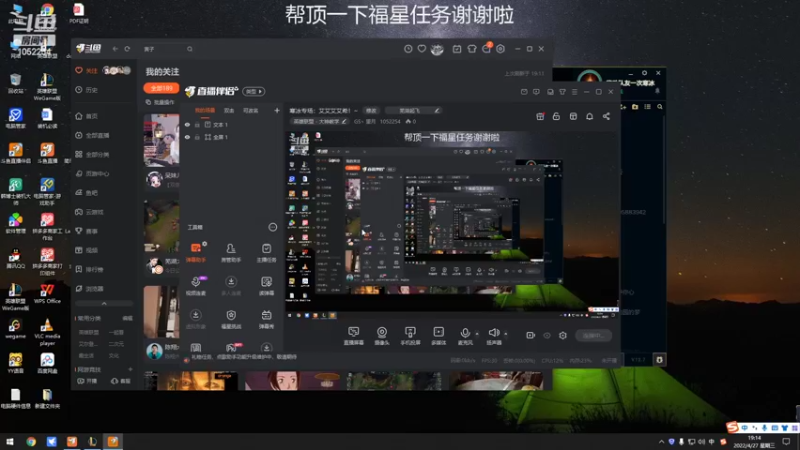
Task: Click the record video icon in bottom bar
Action: [531, 335]
